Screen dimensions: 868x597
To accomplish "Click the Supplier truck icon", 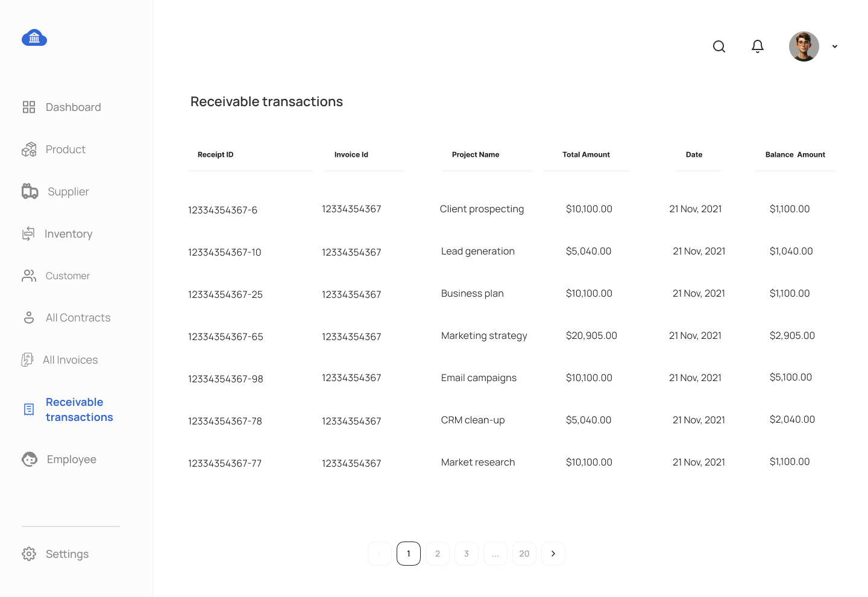I will click(30, 191).
